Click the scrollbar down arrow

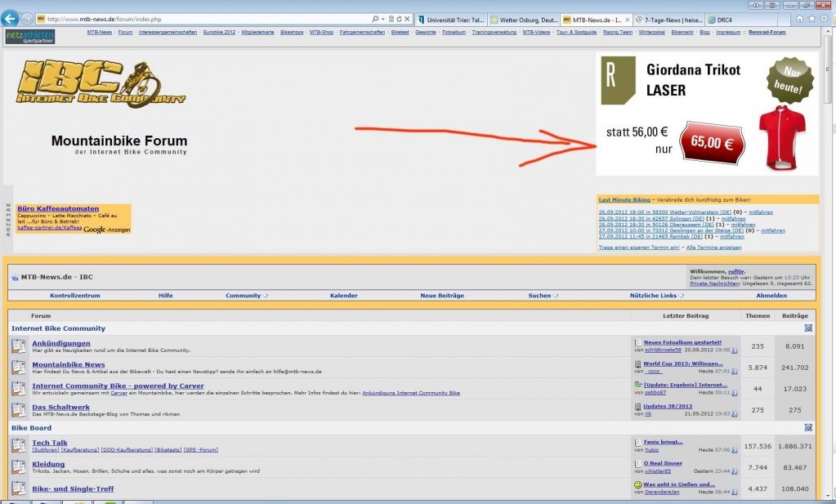click(829, 495)
